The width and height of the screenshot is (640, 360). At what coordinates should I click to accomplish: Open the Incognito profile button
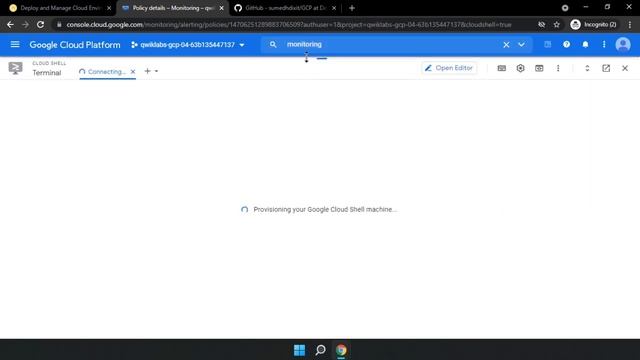pos(593,24)
